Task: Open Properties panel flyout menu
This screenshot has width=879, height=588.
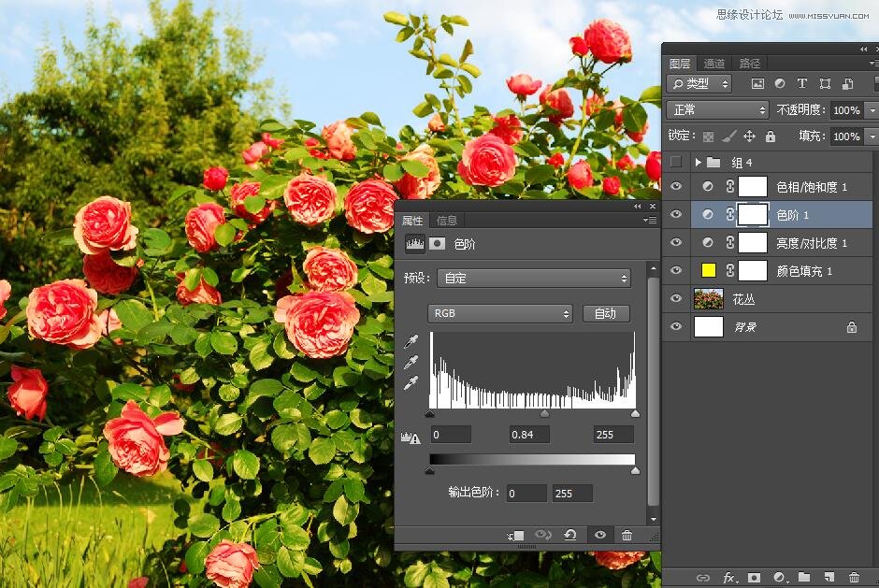Action: 650,221
